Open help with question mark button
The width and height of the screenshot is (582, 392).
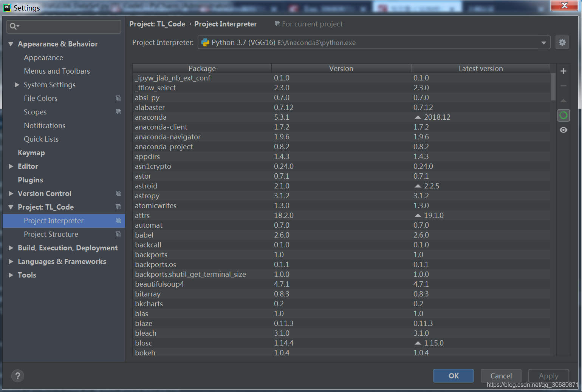tap(17, 376)
